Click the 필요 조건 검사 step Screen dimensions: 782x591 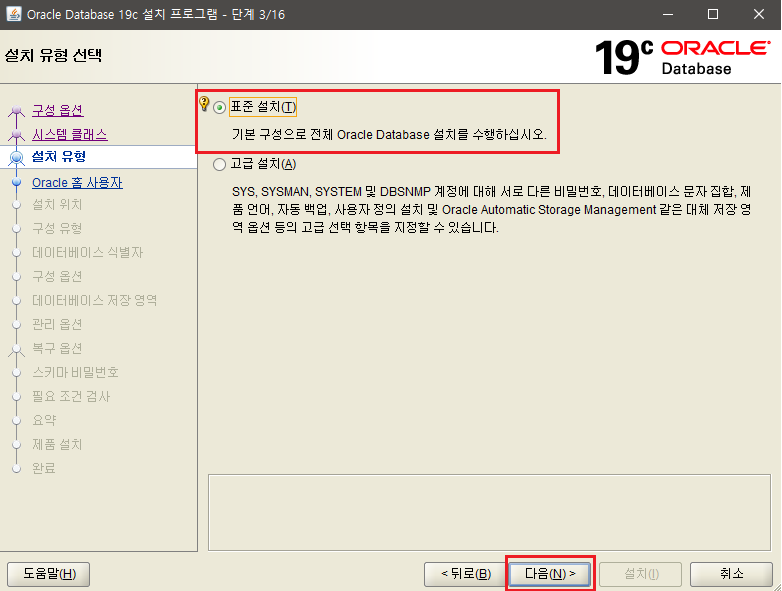point(71,396)
